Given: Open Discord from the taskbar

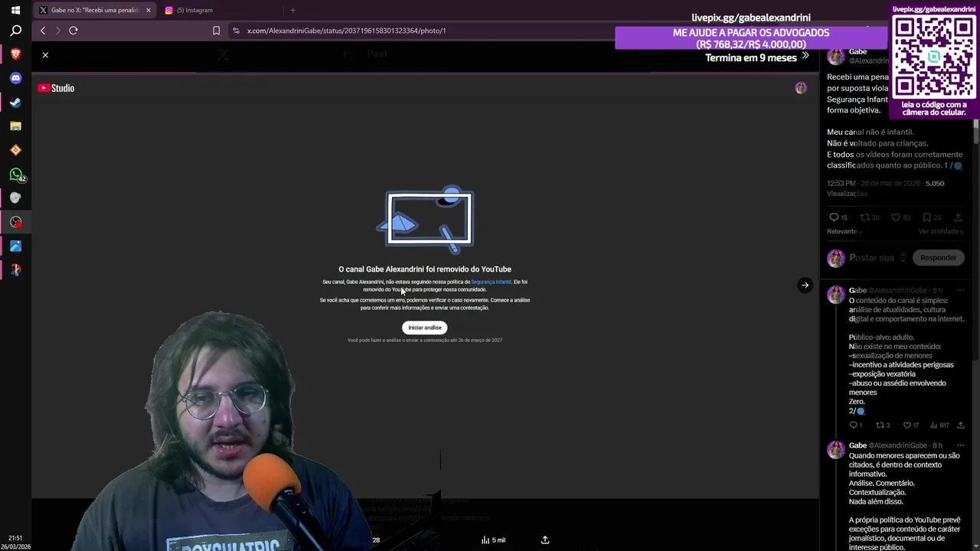Looking at the screenshot, I should click(x=15, y=78).
